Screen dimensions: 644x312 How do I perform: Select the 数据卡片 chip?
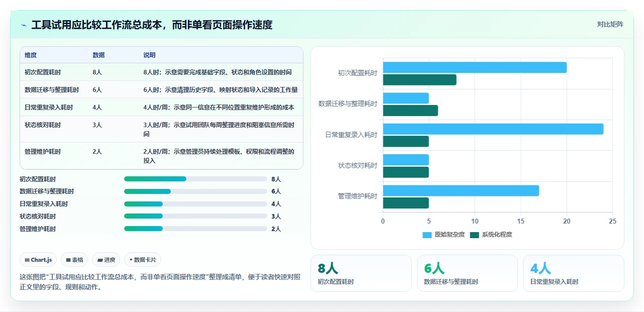coord(143,260)
